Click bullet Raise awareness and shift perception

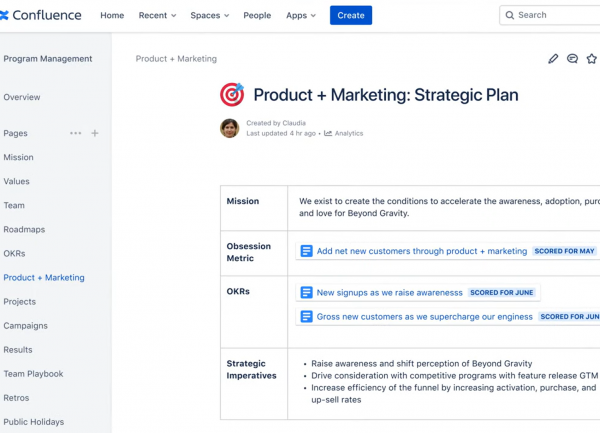422,363
